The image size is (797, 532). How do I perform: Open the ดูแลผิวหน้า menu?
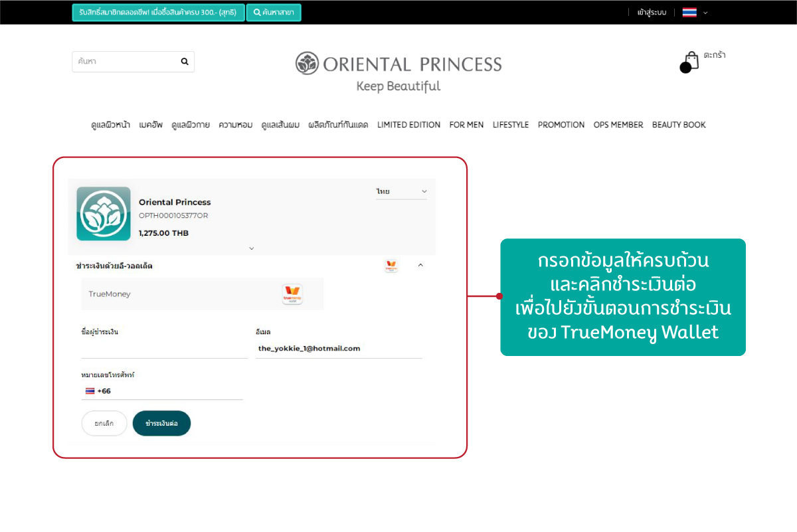click(x=110, y=124)
